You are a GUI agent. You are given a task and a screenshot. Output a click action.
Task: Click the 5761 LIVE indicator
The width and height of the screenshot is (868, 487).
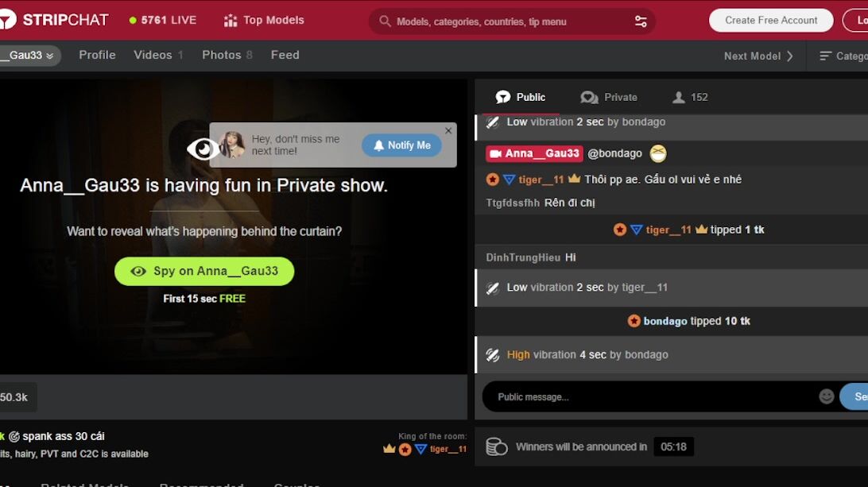coord(163,20)
